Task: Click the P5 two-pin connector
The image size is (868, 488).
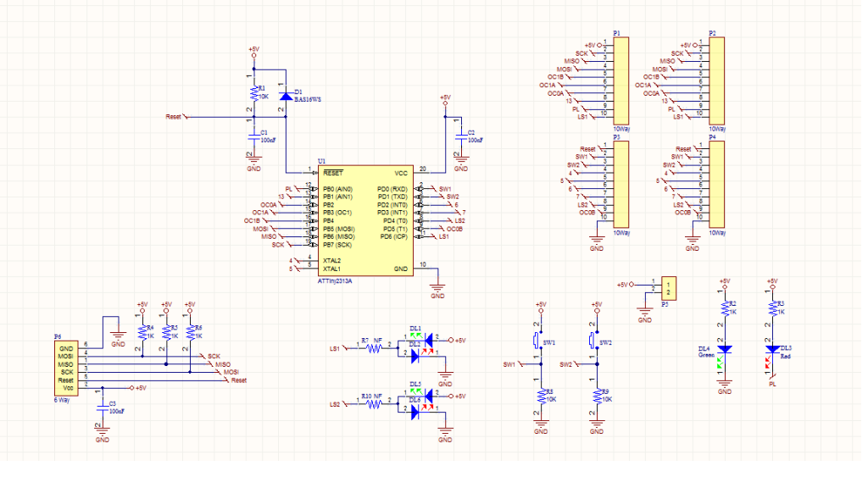Action: [x=668, y=286]
